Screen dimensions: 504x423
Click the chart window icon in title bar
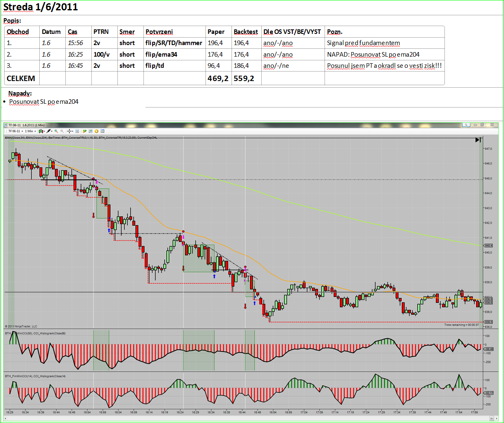coord(5,125)
